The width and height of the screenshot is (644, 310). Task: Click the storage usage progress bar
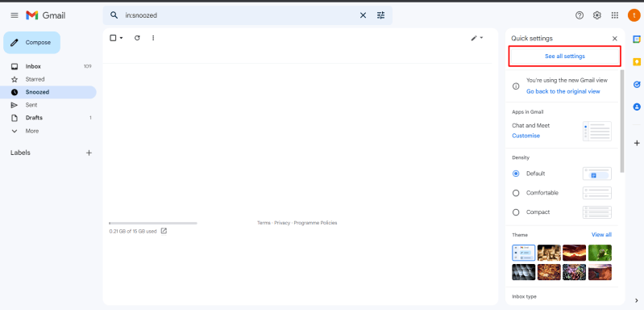[153, 224]
